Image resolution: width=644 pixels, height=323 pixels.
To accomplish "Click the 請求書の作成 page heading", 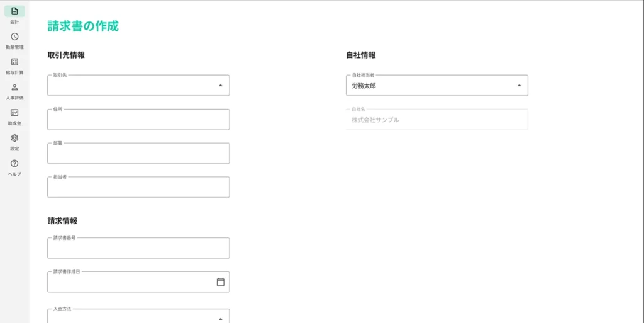I will [83, 26].
